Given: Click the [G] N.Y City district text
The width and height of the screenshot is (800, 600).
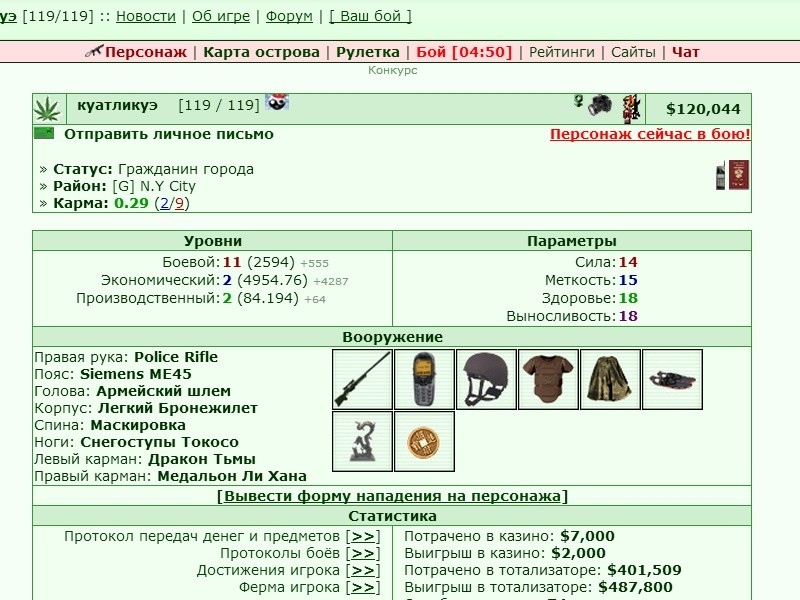Looking at the screenshot, I should (x=154, y=186).
